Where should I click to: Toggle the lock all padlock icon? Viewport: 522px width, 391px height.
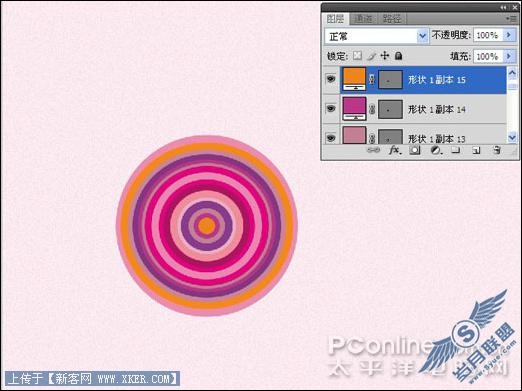pos(398,56)
